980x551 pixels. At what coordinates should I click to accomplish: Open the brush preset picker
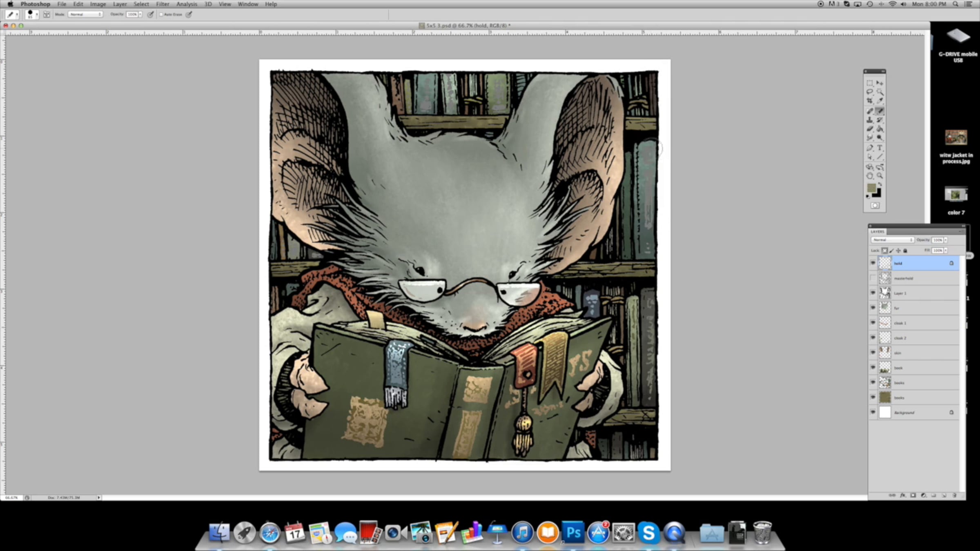pyautogui.click(x=31, y=14)
